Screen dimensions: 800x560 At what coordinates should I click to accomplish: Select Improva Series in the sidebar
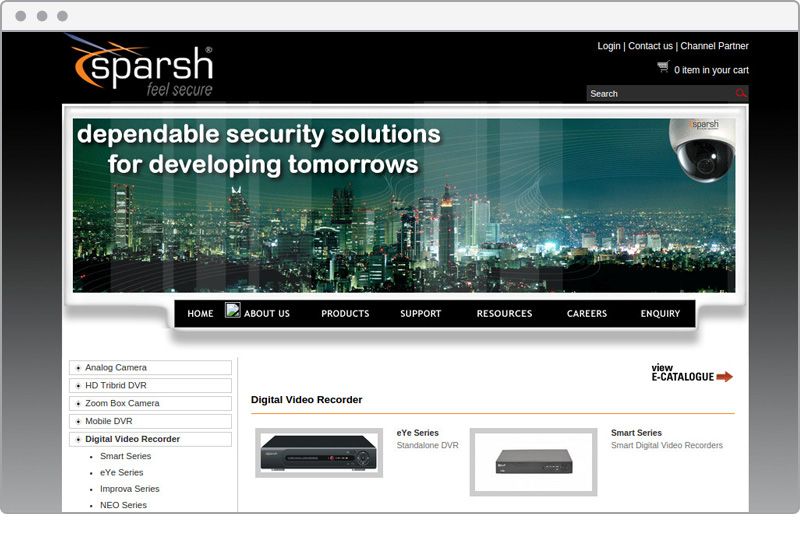point(130,489)
